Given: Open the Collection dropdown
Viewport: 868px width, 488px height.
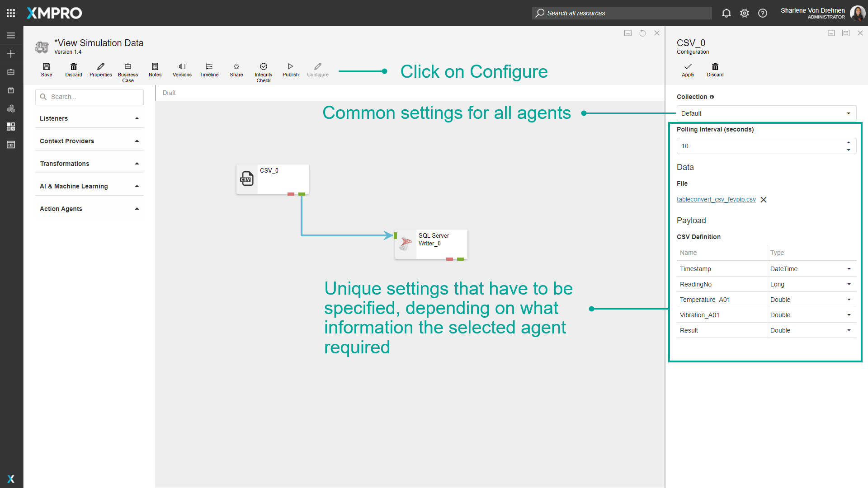Looking at the screenshot, I should 766,113.
